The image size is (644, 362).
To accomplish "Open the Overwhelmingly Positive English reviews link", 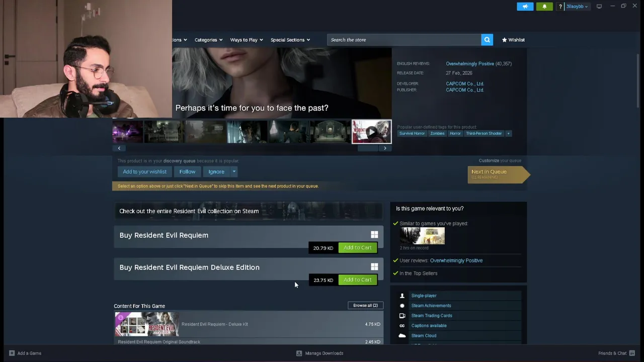I will [470, 64].
